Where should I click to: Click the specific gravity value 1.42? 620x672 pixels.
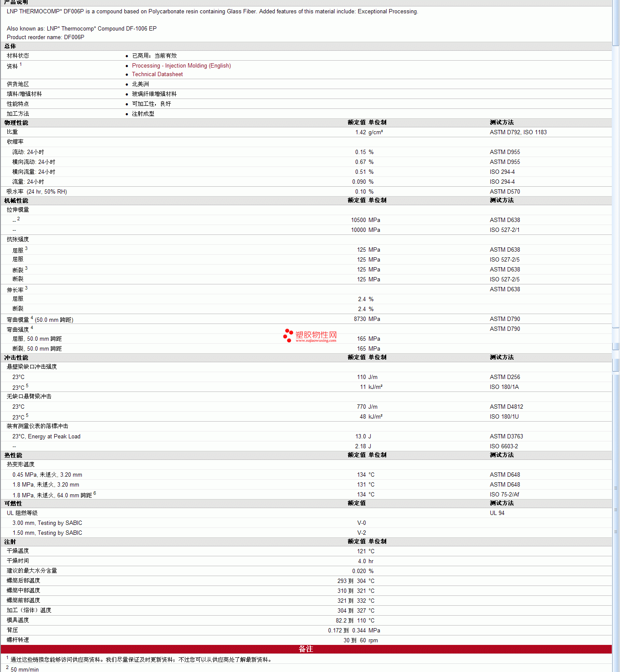(x=360, y=133)
